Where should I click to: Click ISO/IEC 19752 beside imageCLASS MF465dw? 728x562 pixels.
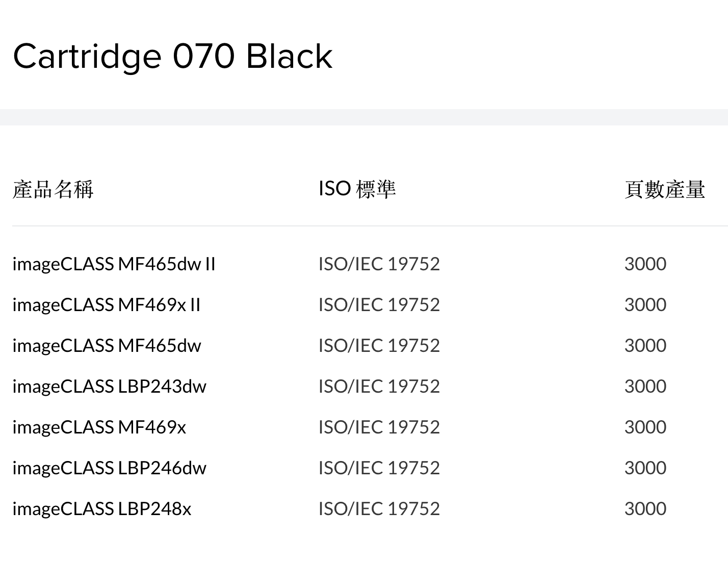pos(379,346)
